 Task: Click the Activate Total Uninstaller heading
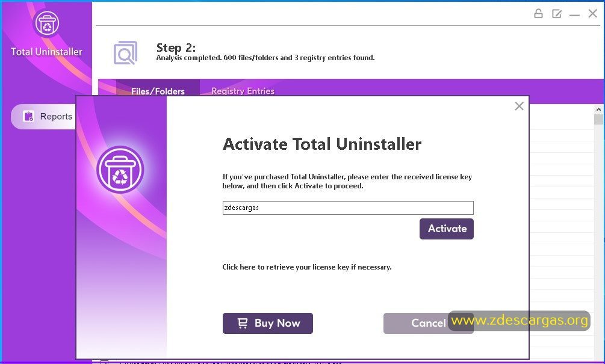pyautogui.click(x=322, y=144)
